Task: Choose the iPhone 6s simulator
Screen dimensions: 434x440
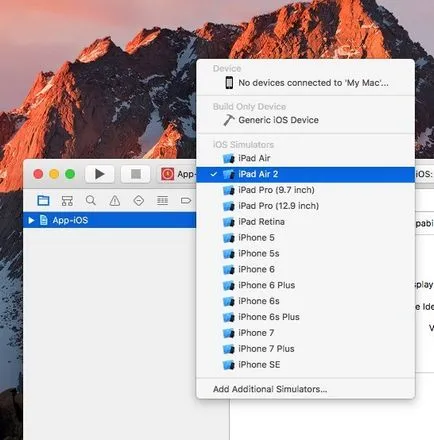Action: click(306, 301)
